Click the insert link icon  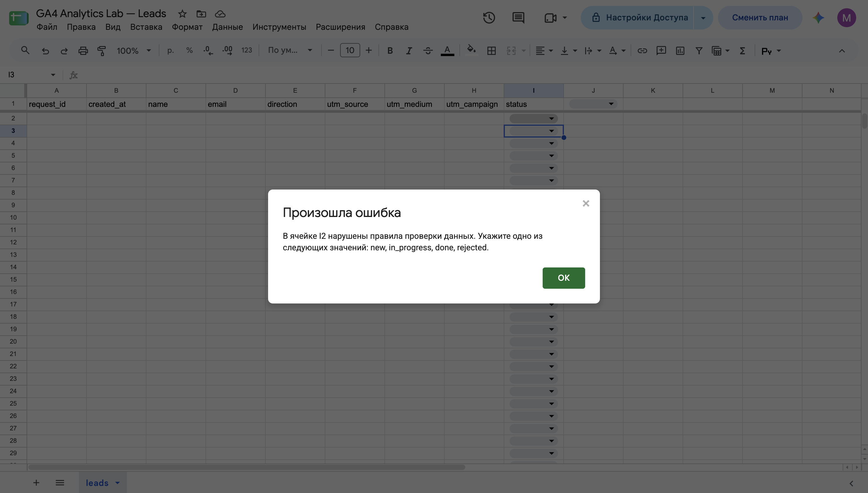pos(642,51)
